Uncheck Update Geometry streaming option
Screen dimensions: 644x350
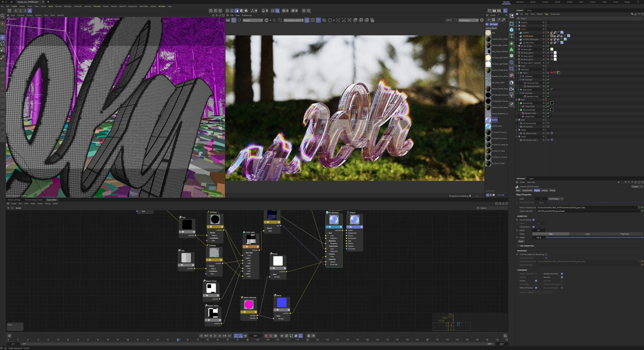(562, 274)
